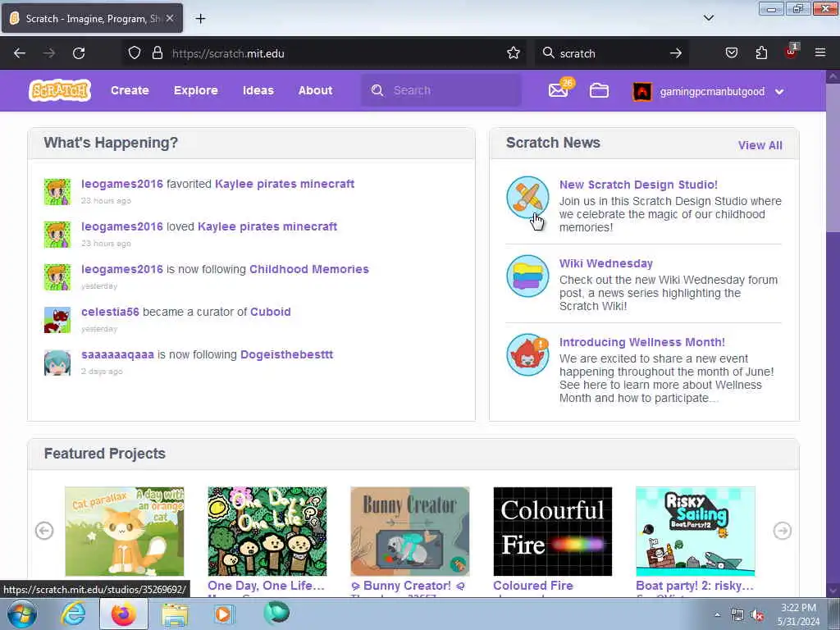
Task: Click the previous arrow in Featured Projects
Action: pos(44,531)
